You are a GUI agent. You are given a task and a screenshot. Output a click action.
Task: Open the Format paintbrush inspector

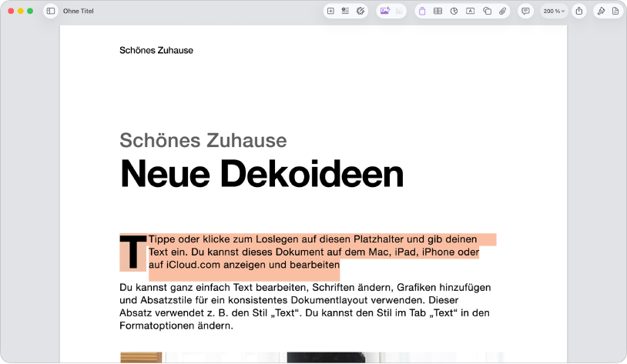601,12
